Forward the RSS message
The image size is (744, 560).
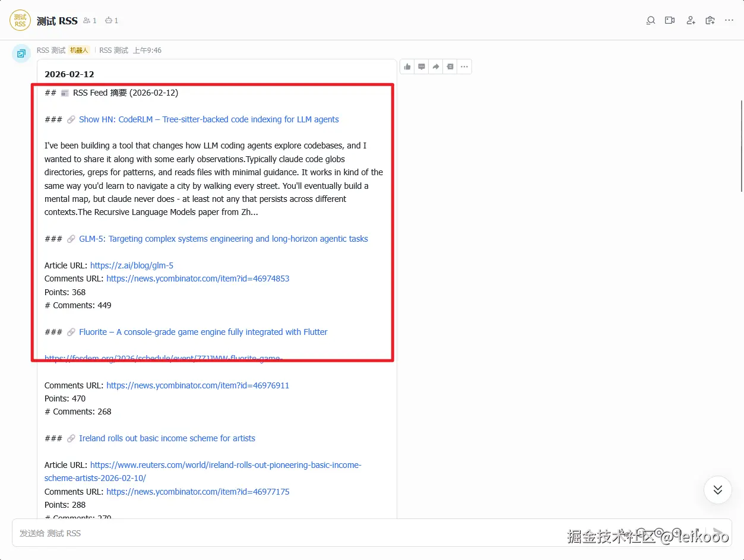pos(436,67)
